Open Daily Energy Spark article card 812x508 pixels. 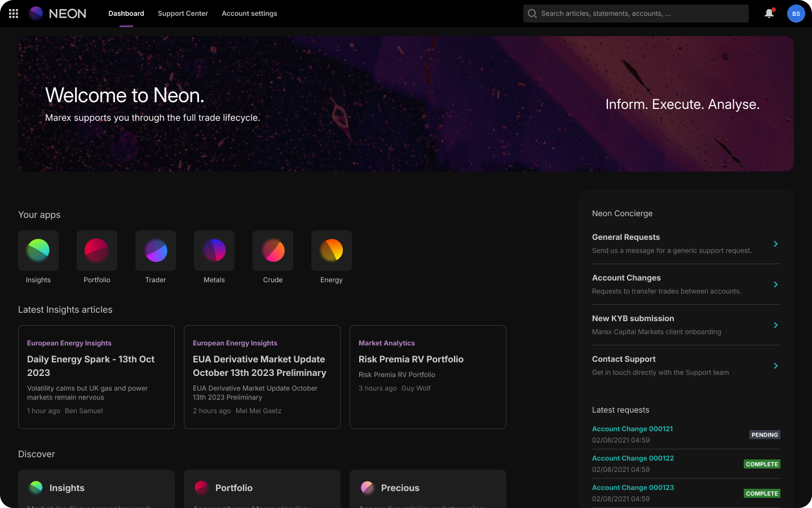(x=96, y=377)
